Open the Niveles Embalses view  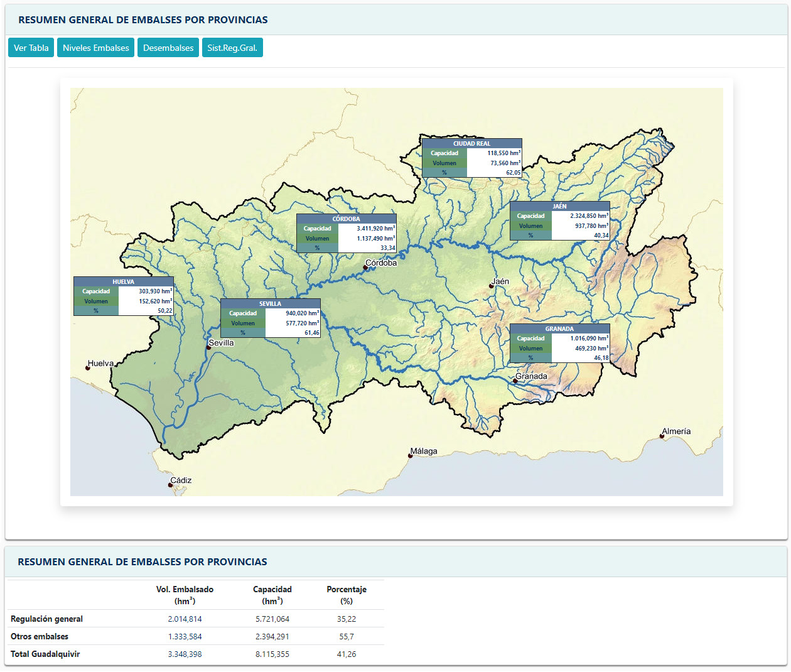tap(95, 48)
